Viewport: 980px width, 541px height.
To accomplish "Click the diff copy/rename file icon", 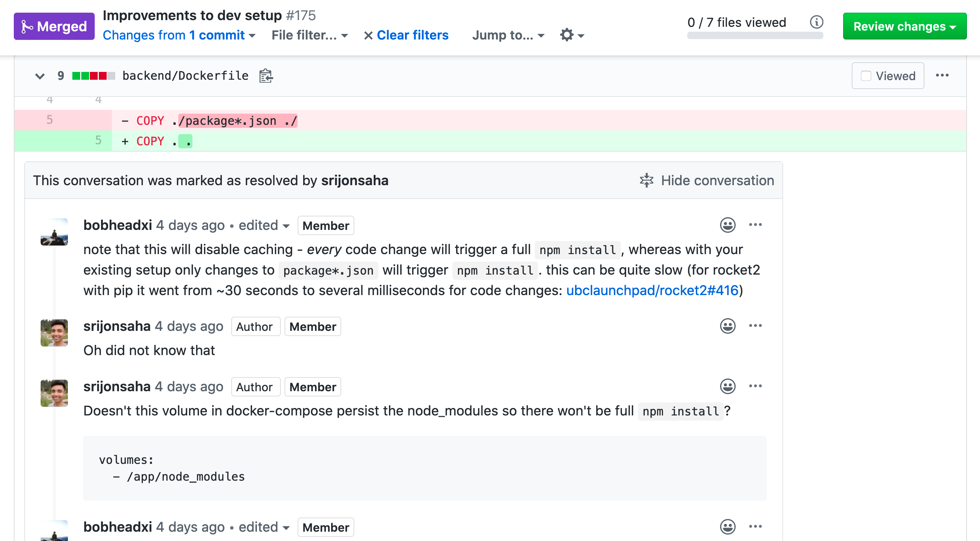I will (266, 76).
